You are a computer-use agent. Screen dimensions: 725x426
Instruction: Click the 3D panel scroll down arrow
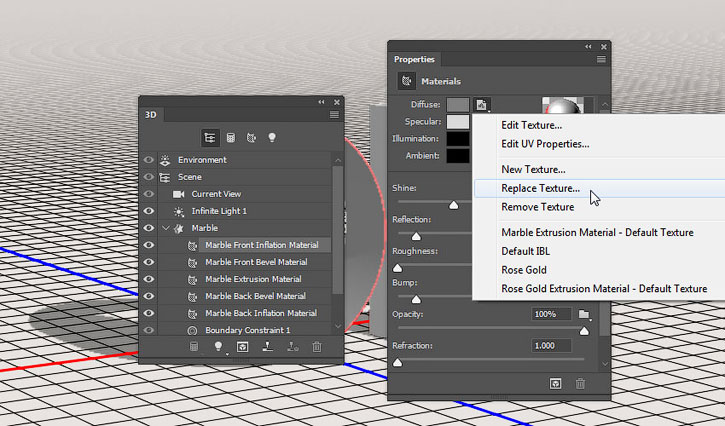click(x=338, y=326)
